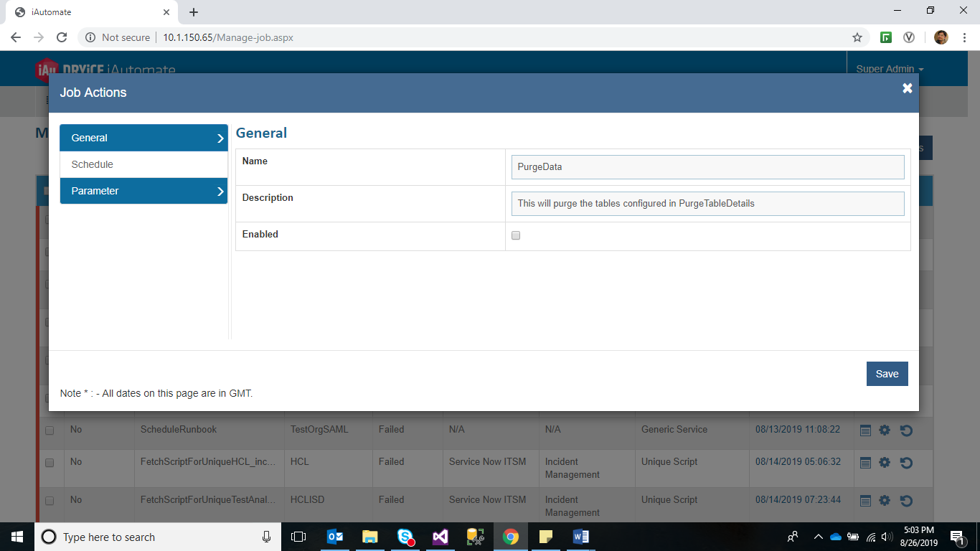Click the FetchScriptForUniqueHCL_inc job name
The height and width of the screenshot is (551, 980).
pyautogui.click(x=208, y=461)
